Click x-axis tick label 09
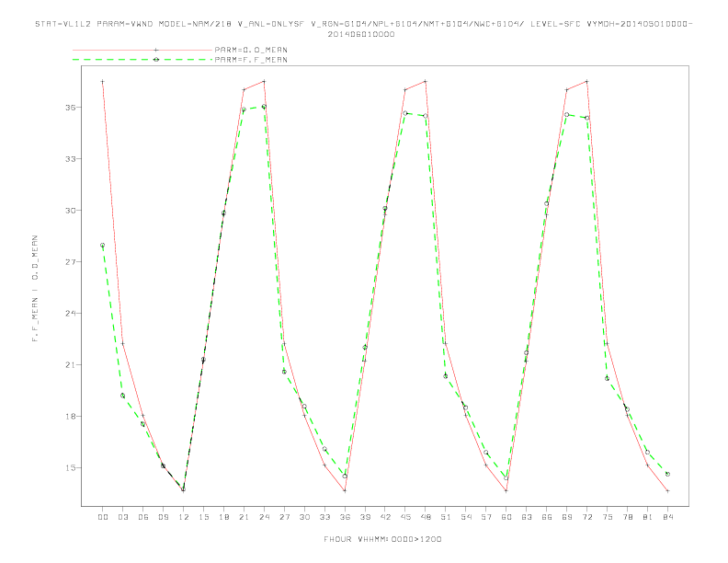The width and height of the screenshot is (728, 563). coord(163,517)
